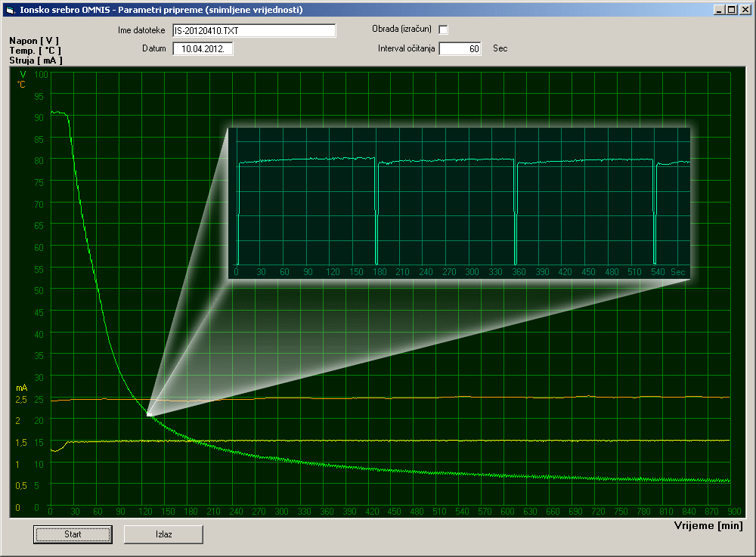Click the Napon [ V ] legend label
756x557 pixels.
(x=34, y=41)
